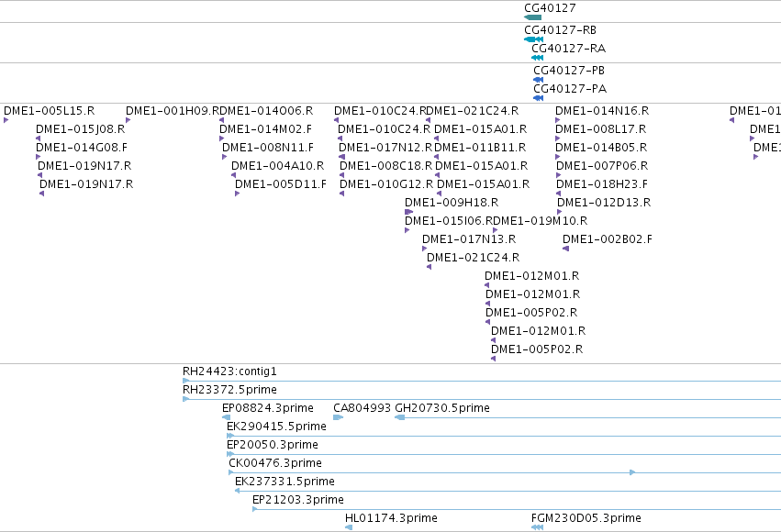
Task: Click the CG40127-PA protein glyph
Action: pos(539,98)
